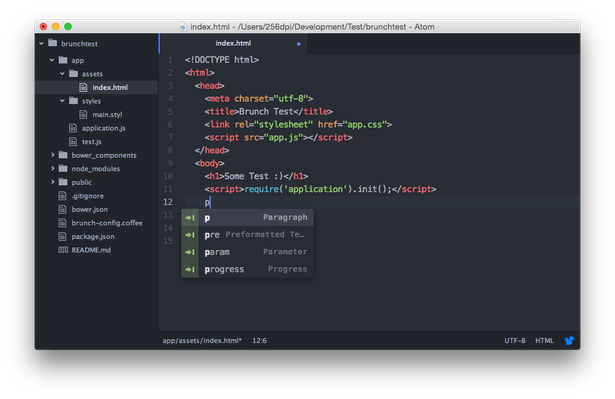Click the file icon in window title bar

point(182,27)
